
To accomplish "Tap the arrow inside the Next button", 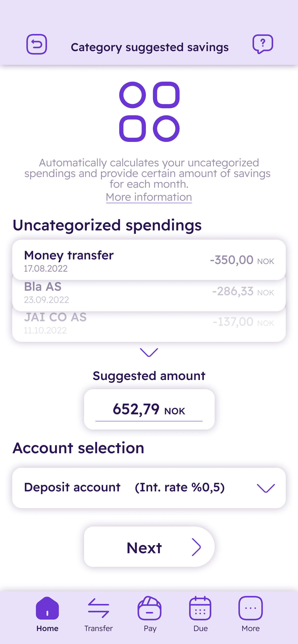I will point(196,547).
